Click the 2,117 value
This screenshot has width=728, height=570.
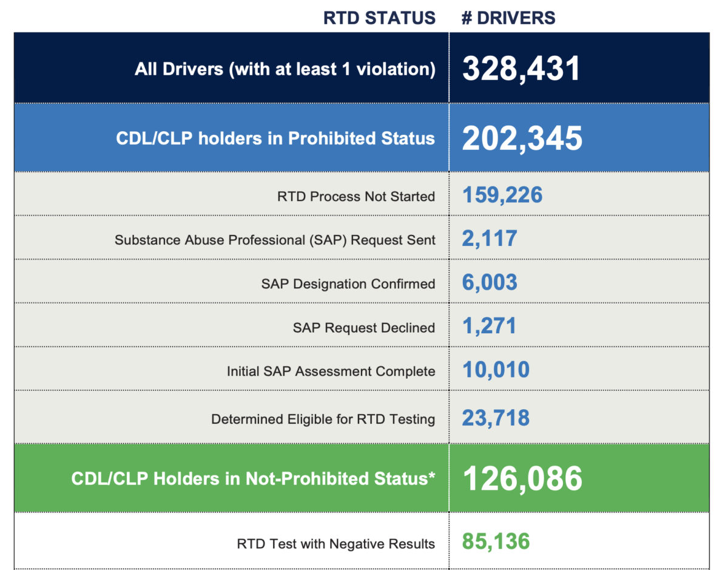pos(490,239)
